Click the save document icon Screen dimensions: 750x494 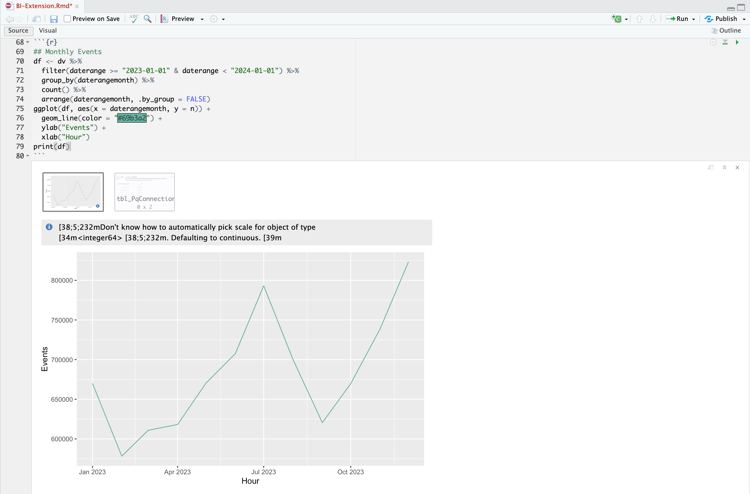point(54,19)
